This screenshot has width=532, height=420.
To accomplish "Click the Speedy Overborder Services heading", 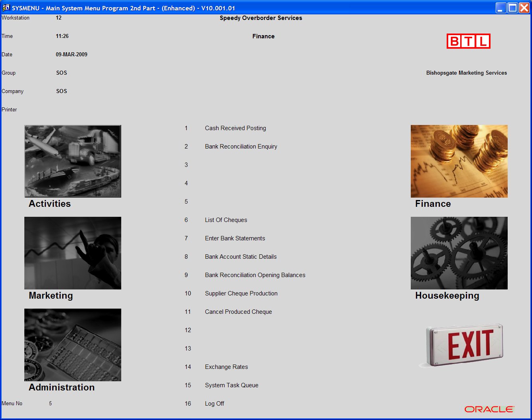I will point(261,18).
